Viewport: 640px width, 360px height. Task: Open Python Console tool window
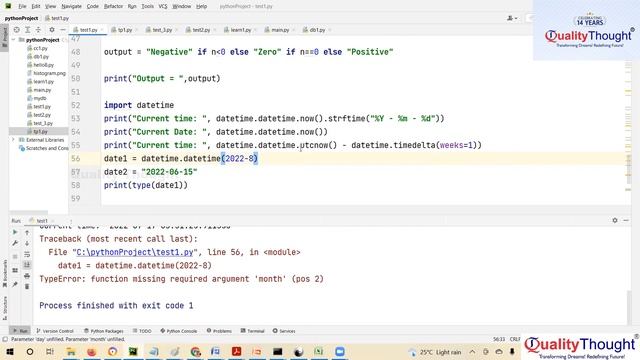coord(179,331)
